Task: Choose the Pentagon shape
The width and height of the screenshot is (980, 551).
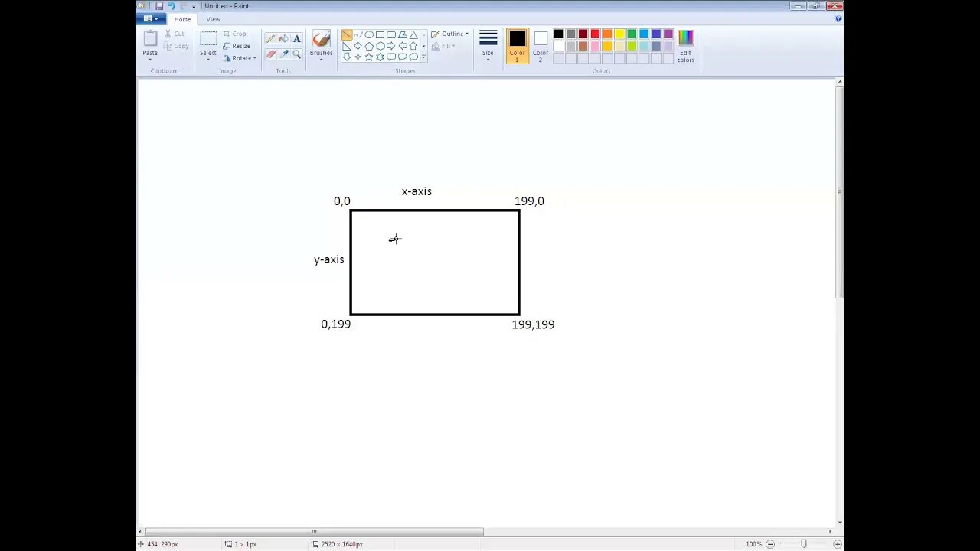Action: [x=369, y=46]
